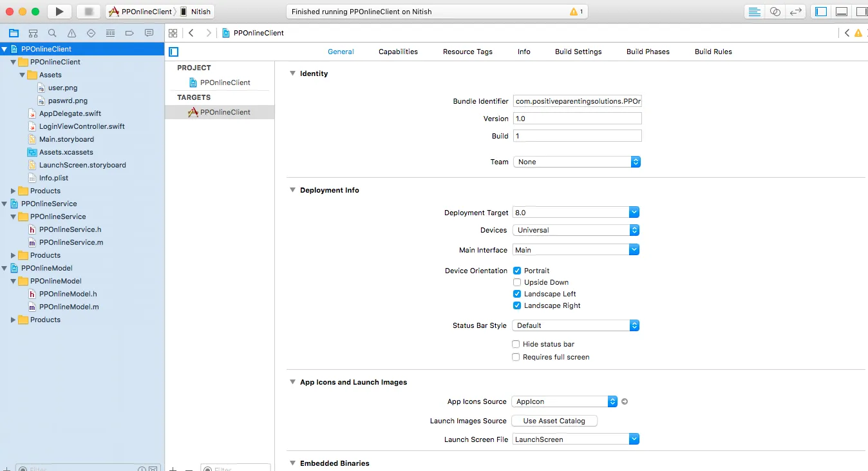The image size is (868, 471).
Task: Select PPOnlineClient under PROJECT
Action: point(220,82)
